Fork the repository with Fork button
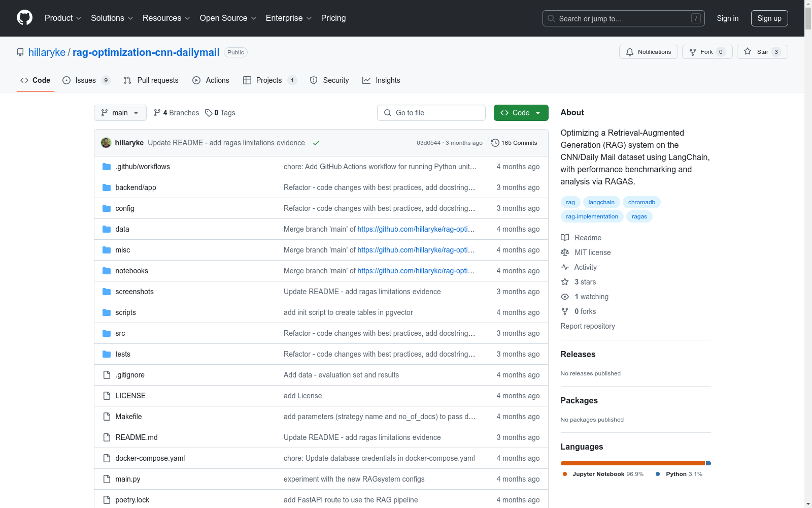 (x=707, y=52)
